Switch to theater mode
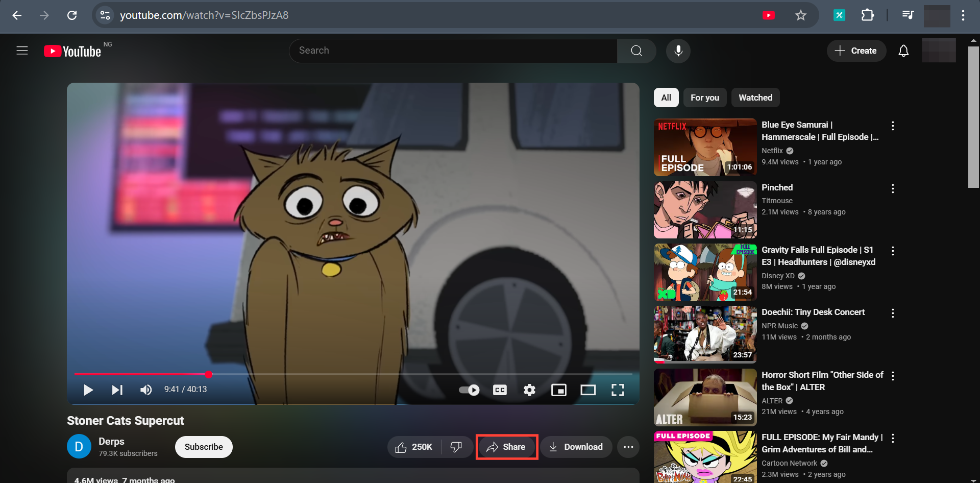Screen dimensions: 980x483 [x=588, y=390]
